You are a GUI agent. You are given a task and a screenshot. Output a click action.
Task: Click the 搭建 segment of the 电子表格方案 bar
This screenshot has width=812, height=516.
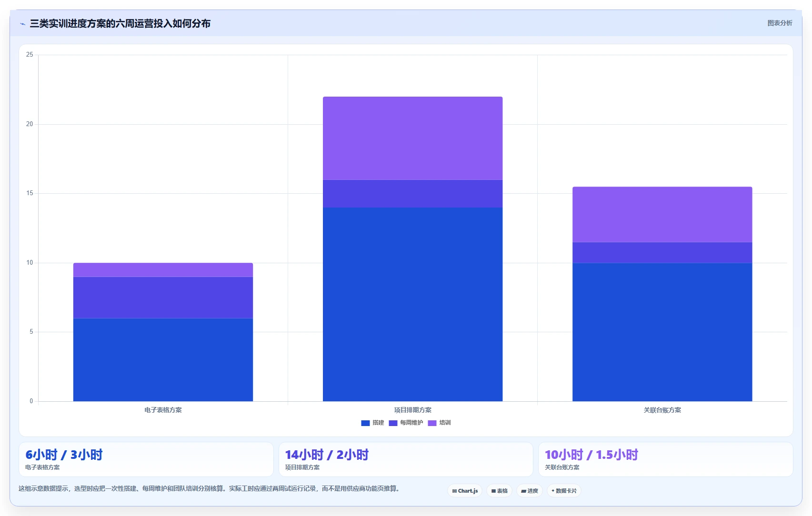pos(163,359)
